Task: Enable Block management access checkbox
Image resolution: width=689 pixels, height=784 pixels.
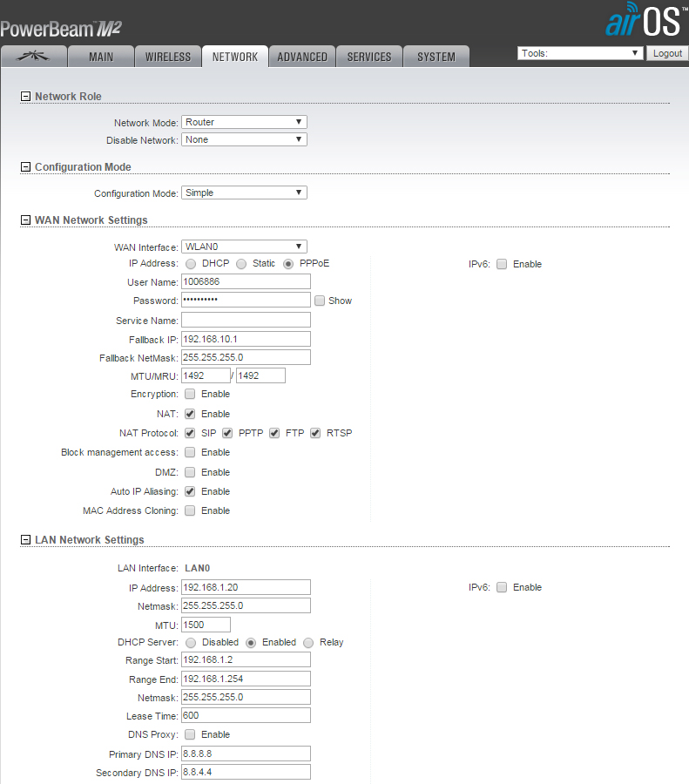Action: 190,452
